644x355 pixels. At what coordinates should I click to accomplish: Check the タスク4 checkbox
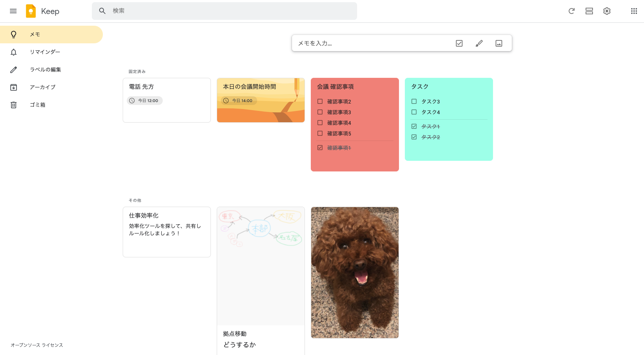[x=414, y=112]
